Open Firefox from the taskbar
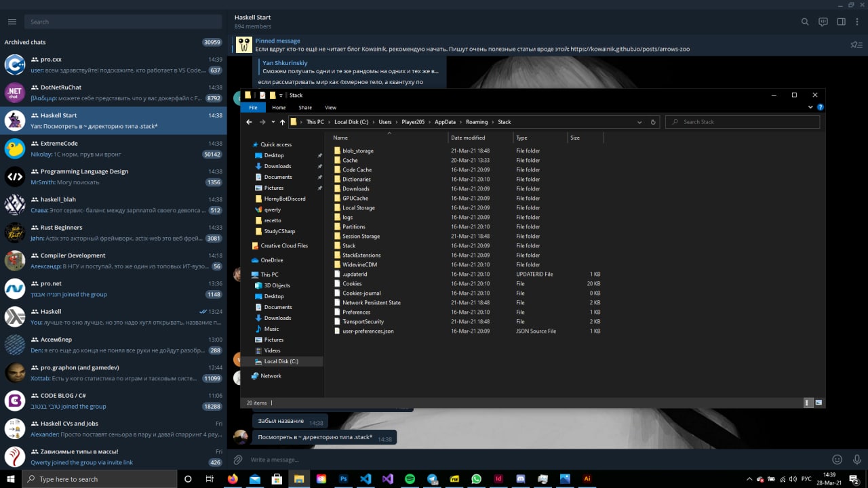This screenshot has height=488, width=868. coord(233,479)
